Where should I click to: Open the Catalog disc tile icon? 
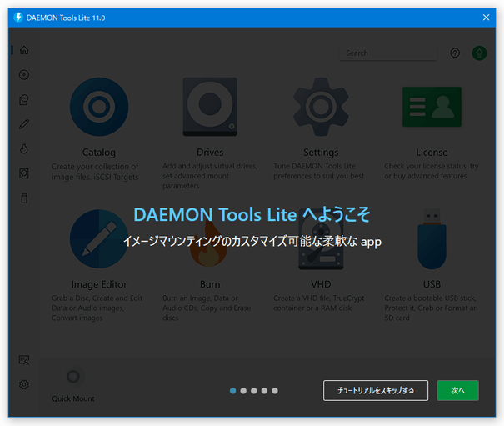point(99,107)
